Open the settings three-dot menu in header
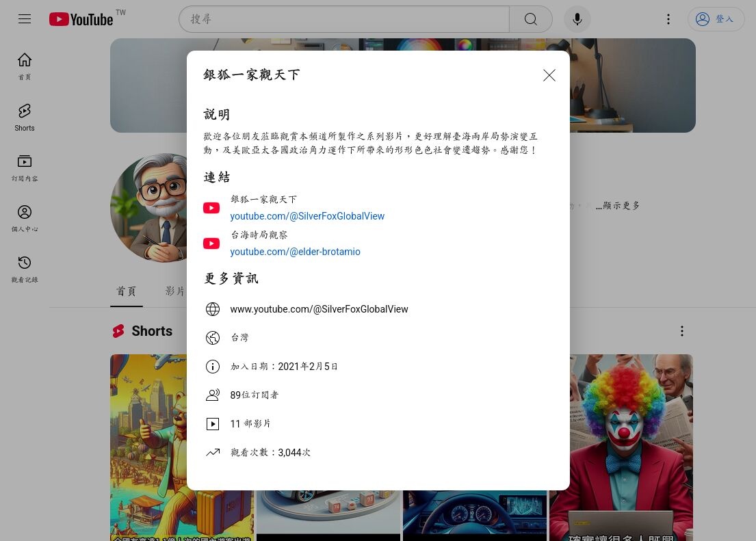 668,19
